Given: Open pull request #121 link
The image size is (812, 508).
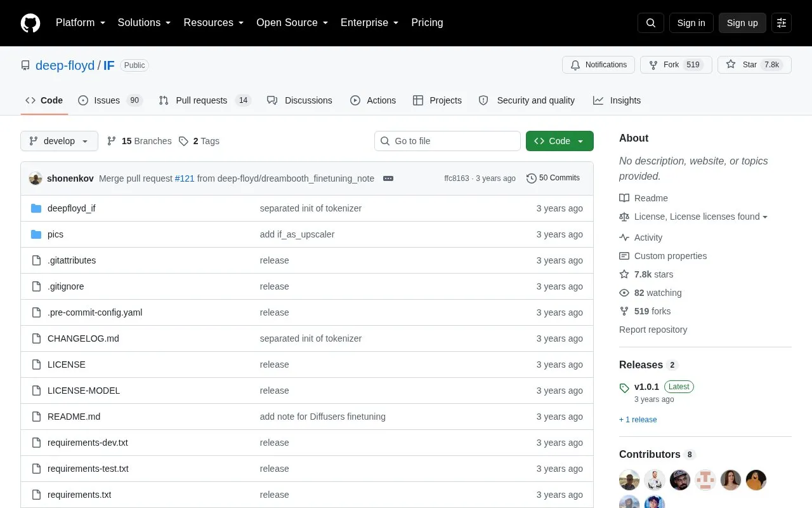Looking at the screenshot, I should [x=185, y=178].
